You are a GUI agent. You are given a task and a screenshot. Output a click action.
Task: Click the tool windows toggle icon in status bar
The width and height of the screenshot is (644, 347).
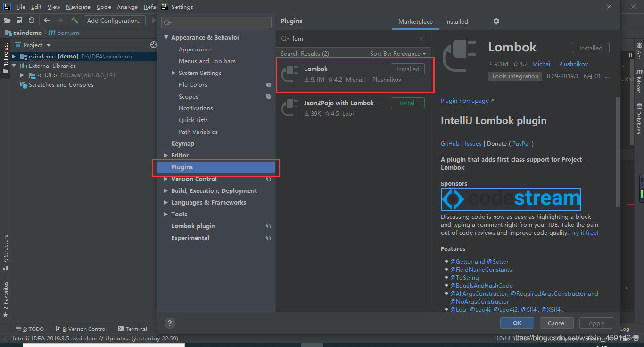[x=6, y=338]
